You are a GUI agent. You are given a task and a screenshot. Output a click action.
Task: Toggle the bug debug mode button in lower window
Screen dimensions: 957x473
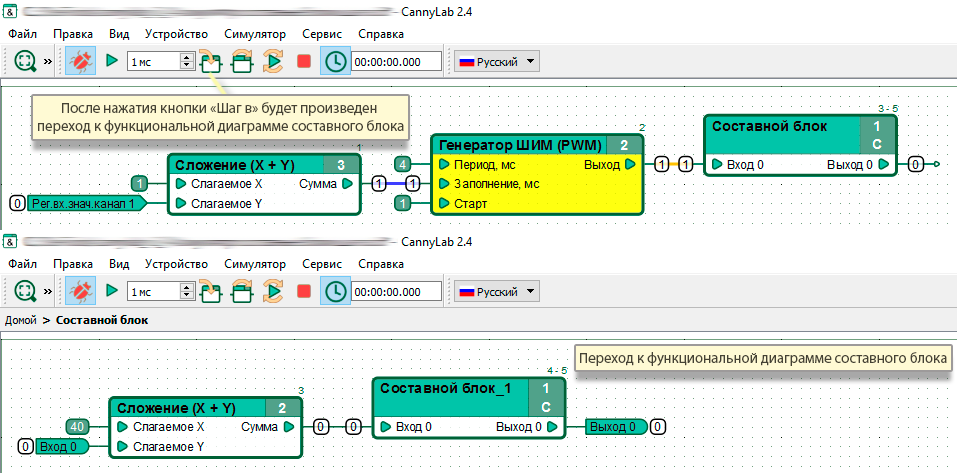[81, 291]
